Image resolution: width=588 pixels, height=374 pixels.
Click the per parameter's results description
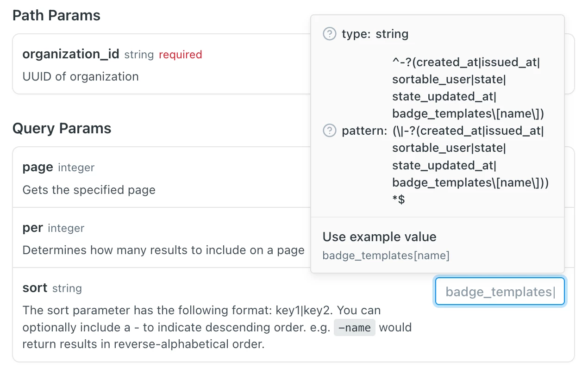(x=163, y=250)
